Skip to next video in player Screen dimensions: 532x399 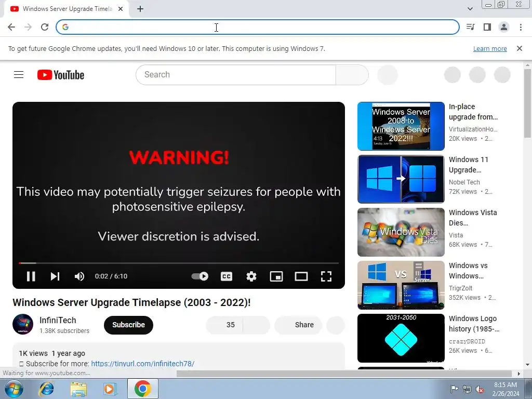tap(55, 276)
